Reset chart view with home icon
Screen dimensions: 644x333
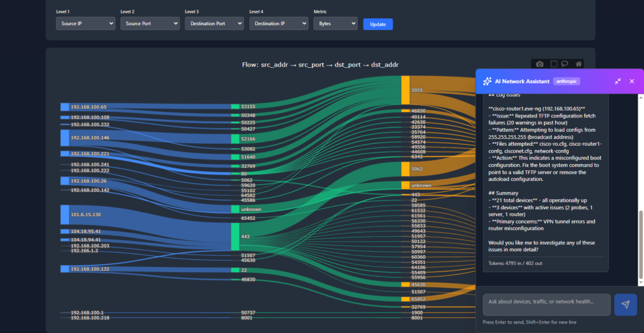pos(579,63)
